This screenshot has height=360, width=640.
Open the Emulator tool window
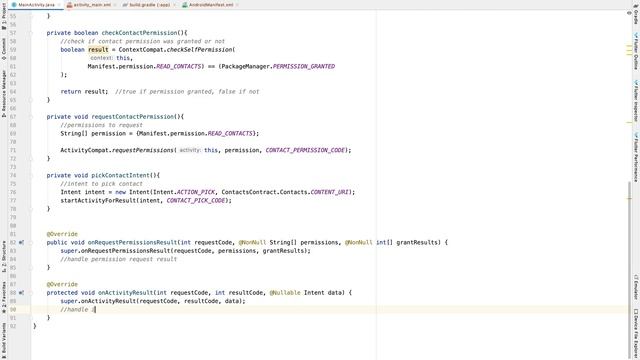pyautogui.click(x=636, y=287)
